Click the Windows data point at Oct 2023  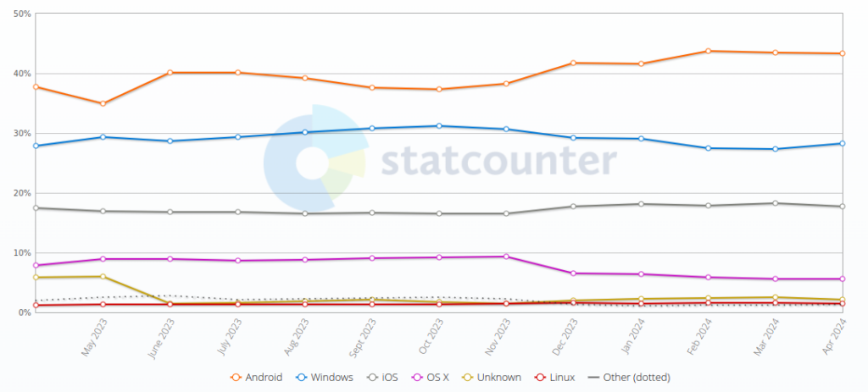tap(438, 126)
